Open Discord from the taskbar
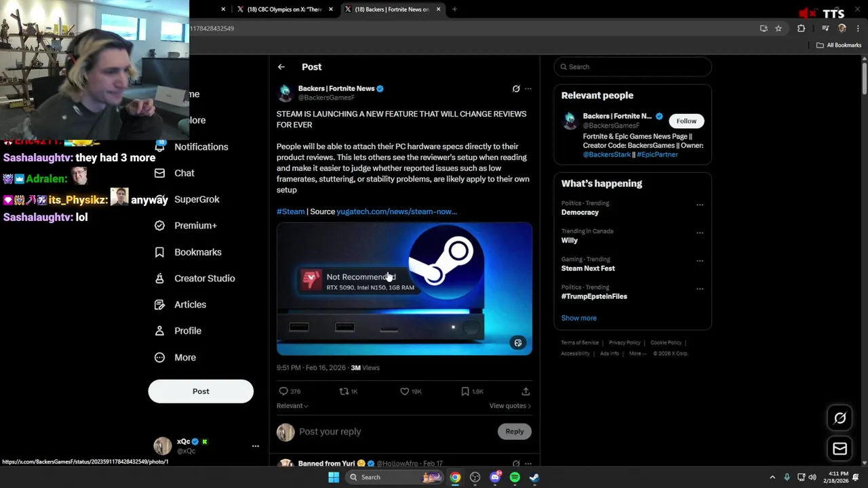The image size is (868, 488). 495,477
